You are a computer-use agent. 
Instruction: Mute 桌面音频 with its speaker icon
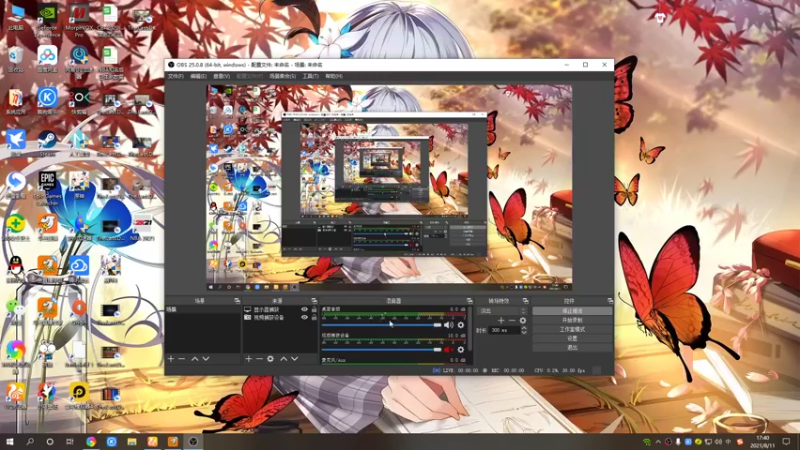pyautogui.click(x=448, y=325)
